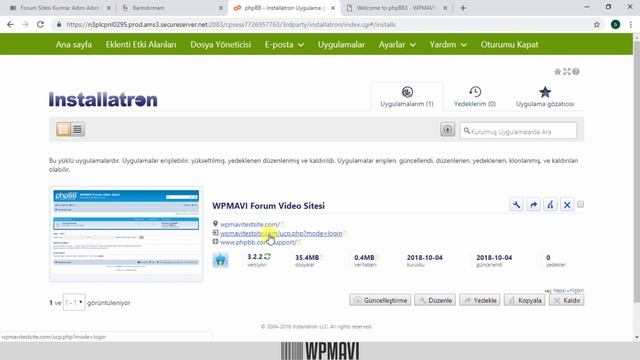Image resolution: width=640 pixels, height=360 pixels.
Task: Click Oturumu Kapat to log out
Action: point(509,44)
